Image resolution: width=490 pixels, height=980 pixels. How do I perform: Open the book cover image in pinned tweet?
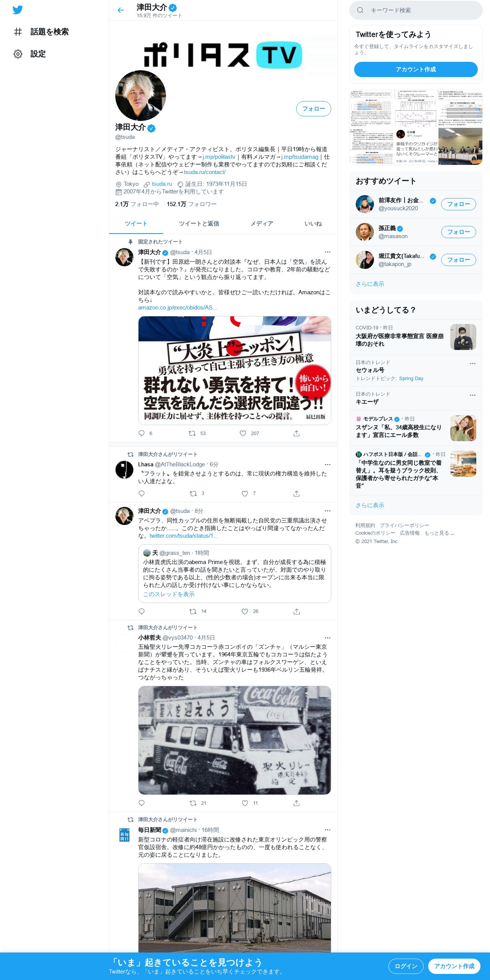click(234, 370)
